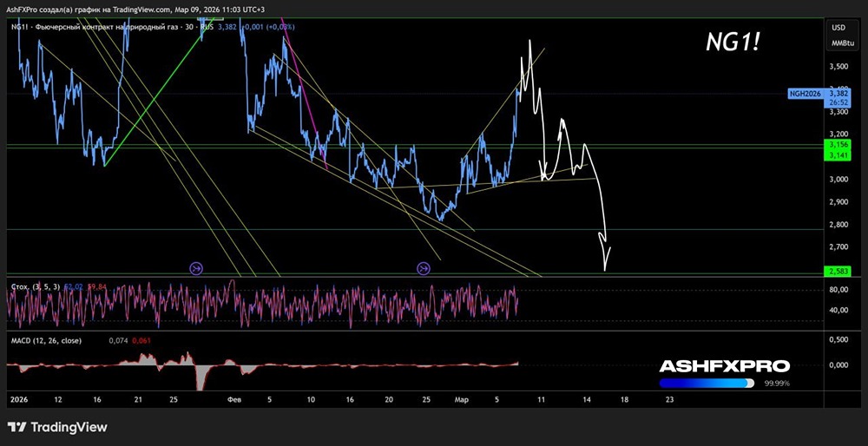This screenshot has height=446, width=868.
Task: Click the January purple contract rollover marker
Action: click(196, 269)
